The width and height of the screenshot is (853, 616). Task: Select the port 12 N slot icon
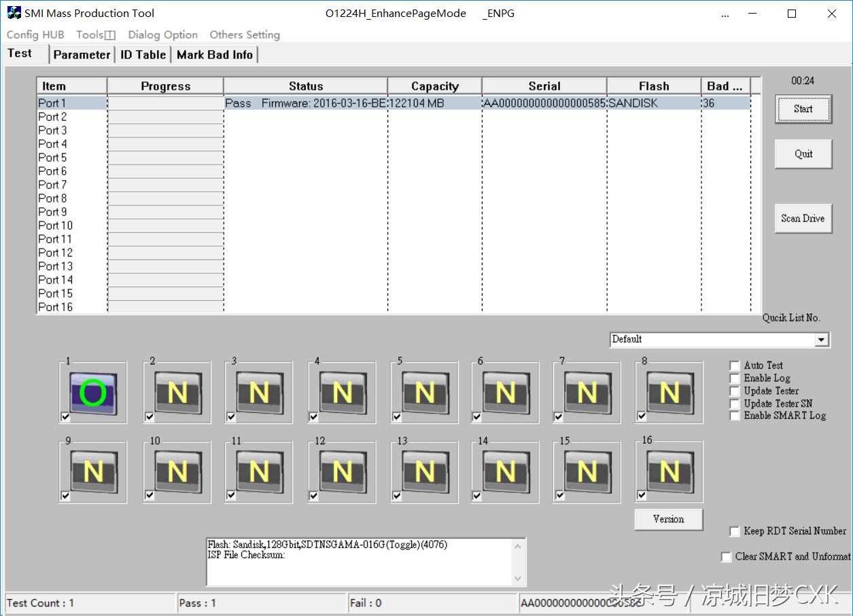click(x=342, y=472)
